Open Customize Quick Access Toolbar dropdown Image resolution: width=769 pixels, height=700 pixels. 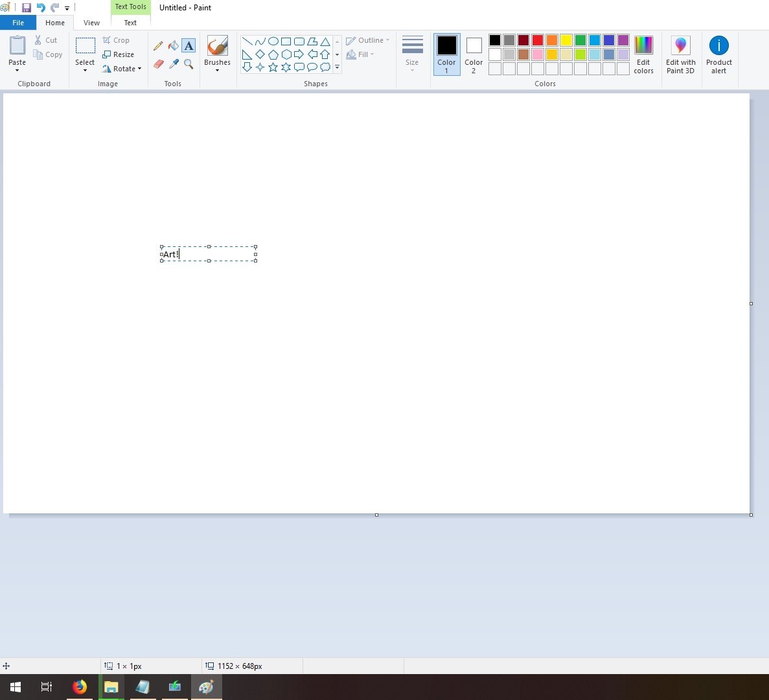pos(67,8)
